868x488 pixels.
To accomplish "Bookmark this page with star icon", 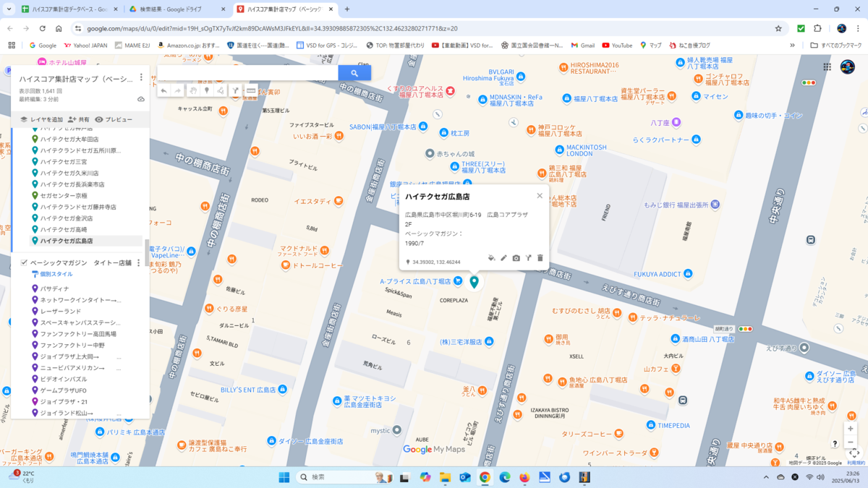I will click(778, 28).
